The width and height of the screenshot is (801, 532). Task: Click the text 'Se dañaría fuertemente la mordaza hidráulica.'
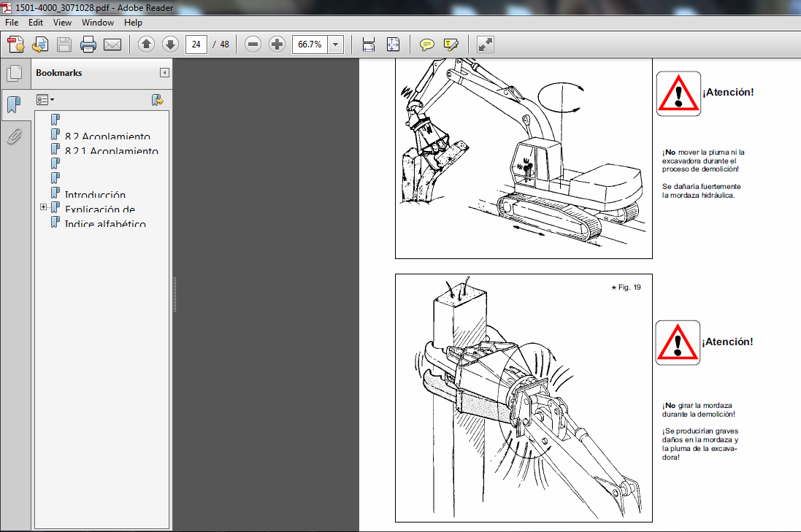tap(702, 191)
